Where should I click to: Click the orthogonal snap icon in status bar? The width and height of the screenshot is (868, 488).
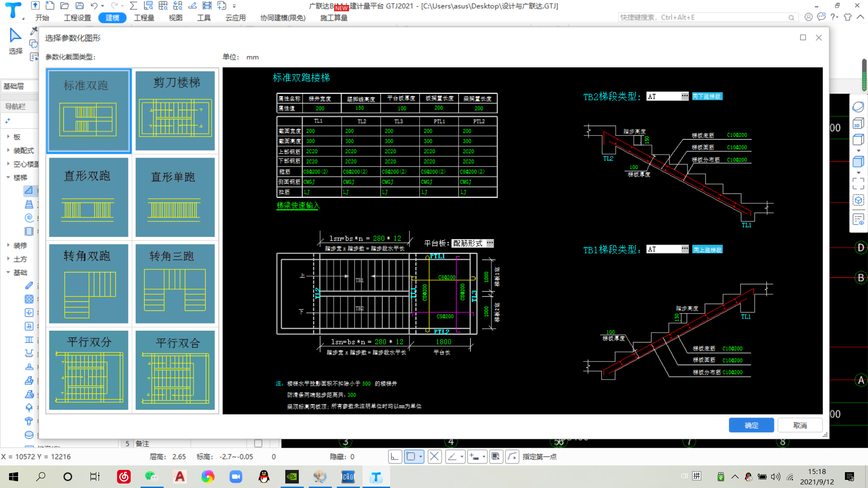pos(395,456)
